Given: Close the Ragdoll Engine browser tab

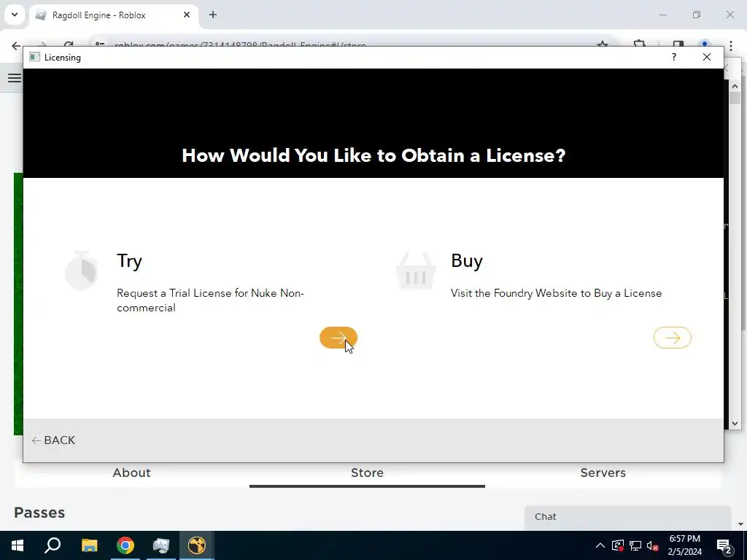Looking at the screenshot, I should pos(187,15).
